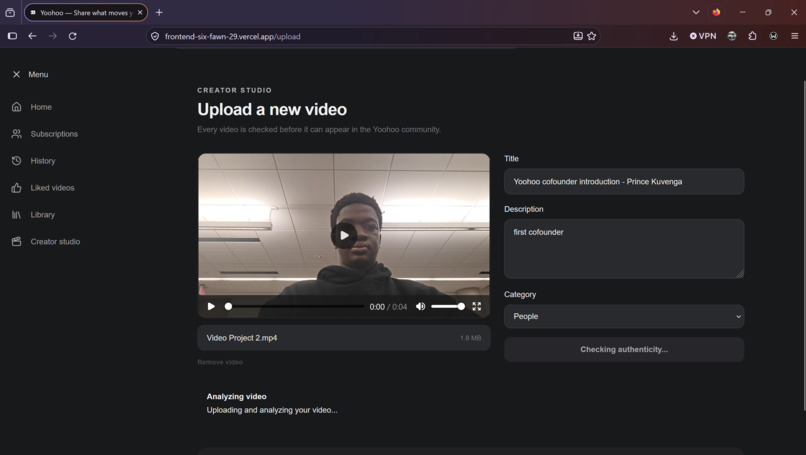The height and width of the screenshot is (455, 806).
Task: Click the Description text area
Action: tap(624, 249)
